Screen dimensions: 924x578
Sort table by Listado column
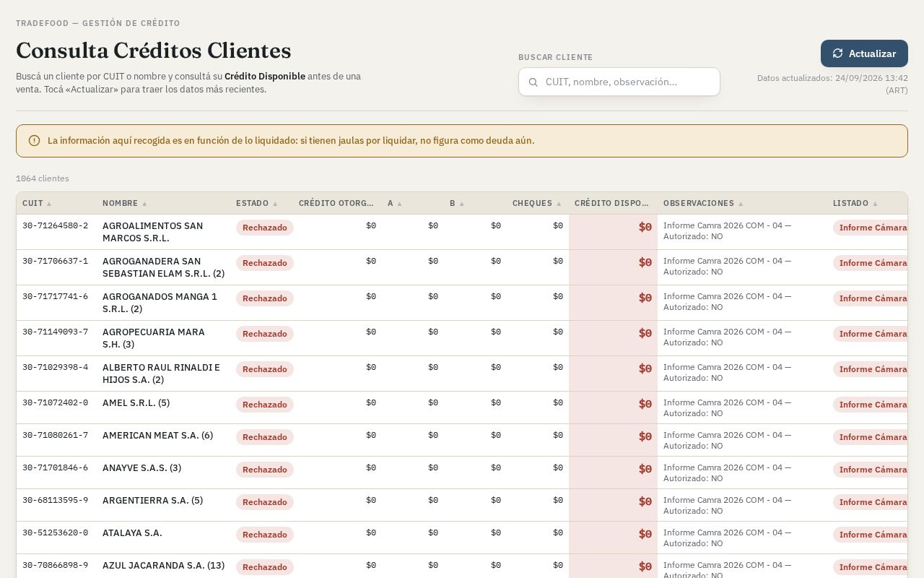click(x=855, y=203)
